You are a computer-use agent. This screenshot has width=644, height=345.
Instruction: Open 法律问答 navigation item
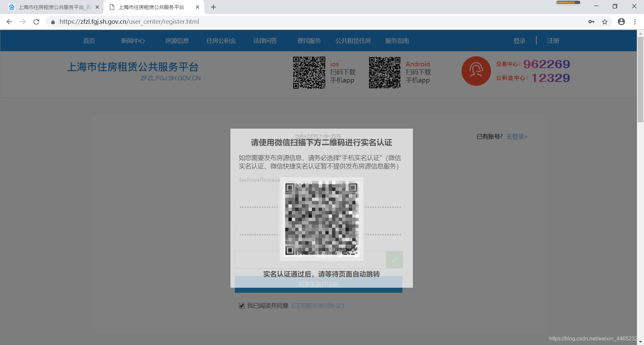pyautogui.click(x=265, y=41)
